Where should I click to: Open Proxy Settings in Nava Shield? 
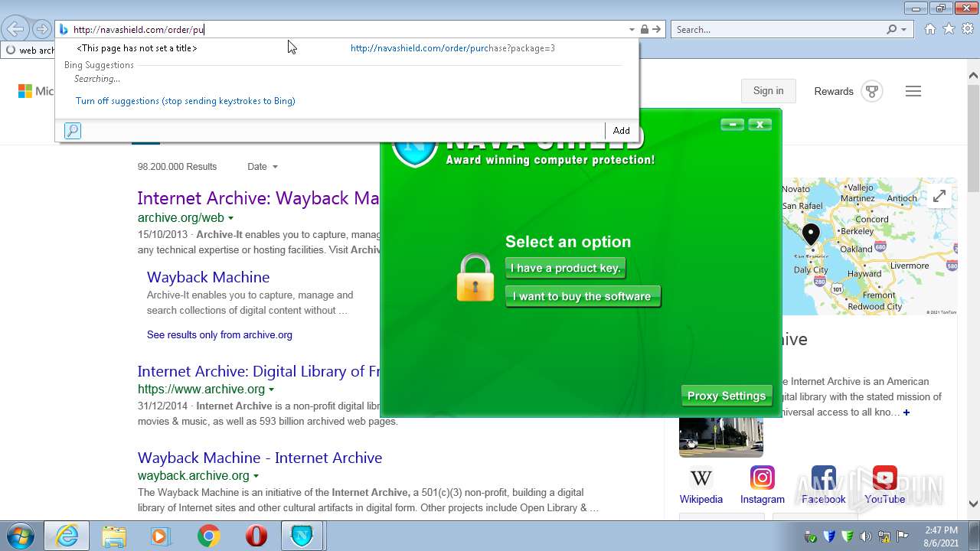tap(727, 396)
